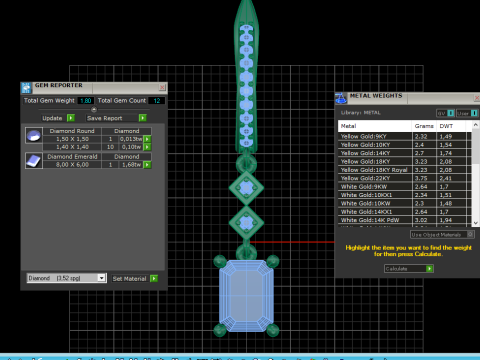This screenshot has width=480, height=360.
Task: Click the Calculate button in Metal Weights
Action: pyautogui.click(x=409, y=269)
